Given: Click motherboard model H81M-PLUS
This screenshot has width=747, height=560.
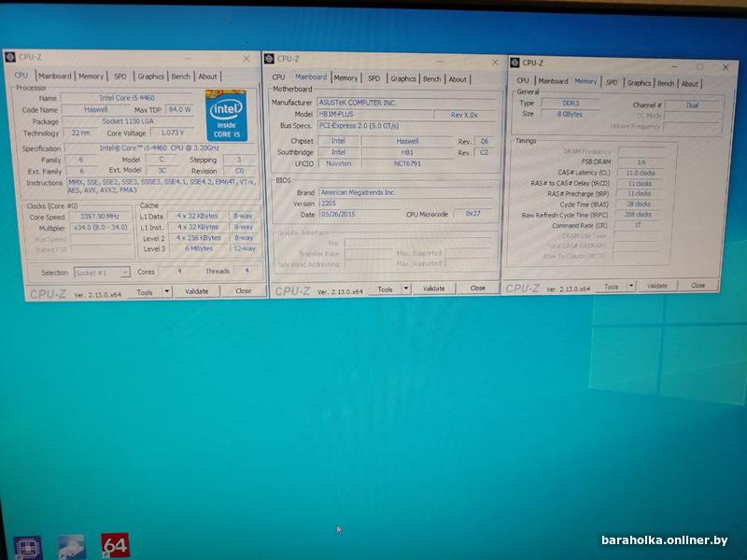Looking at the screenshot, I should pos(374,115).
